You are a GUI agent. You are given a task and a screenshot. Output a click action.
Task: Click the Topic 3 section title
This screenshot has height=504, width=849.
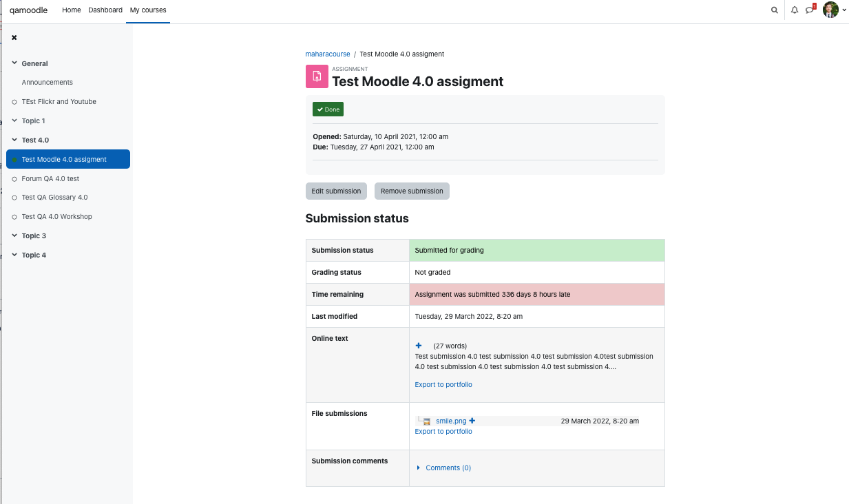click(x=34, y=235)
